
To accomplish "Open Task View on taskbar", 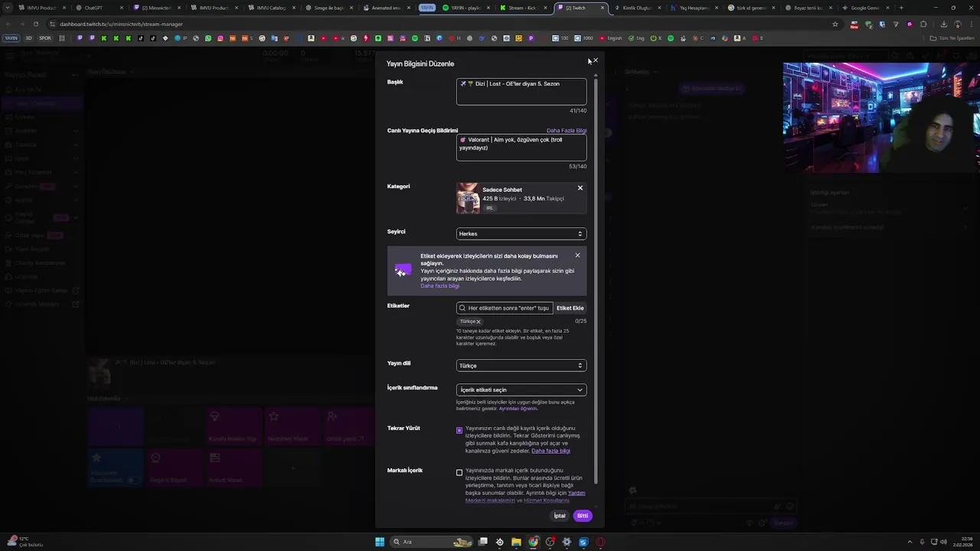I will click(x=483, y=542).
